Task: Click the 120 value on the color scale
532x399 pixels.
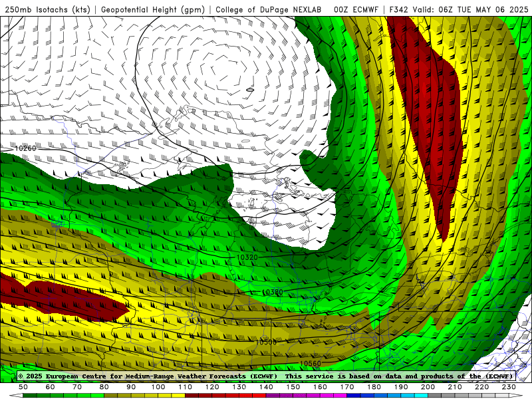Action: point(212,387)
